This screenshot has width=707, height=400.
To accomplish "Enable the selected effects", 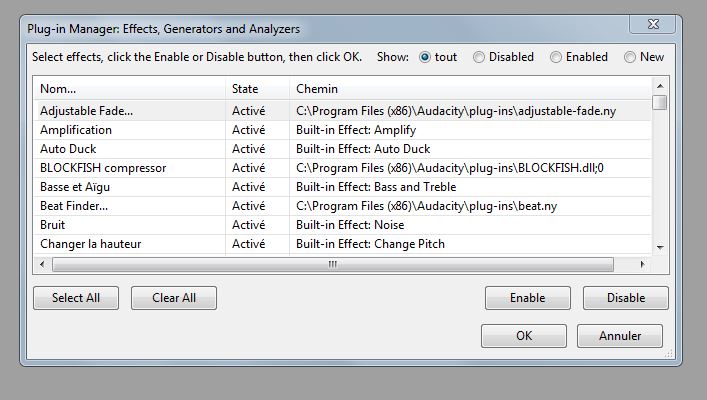I will tap(528, 298).
